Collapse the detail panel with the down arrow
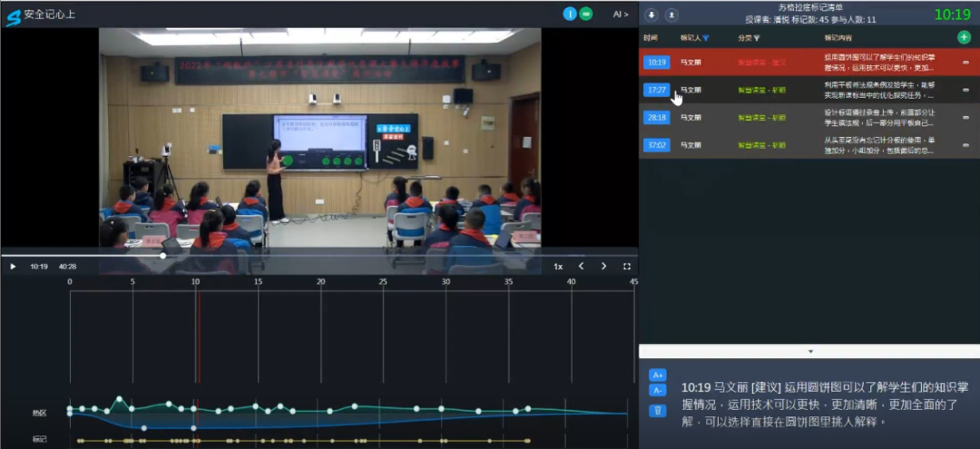The height and width of the screenshot is (449, 980). click(810, 351)
